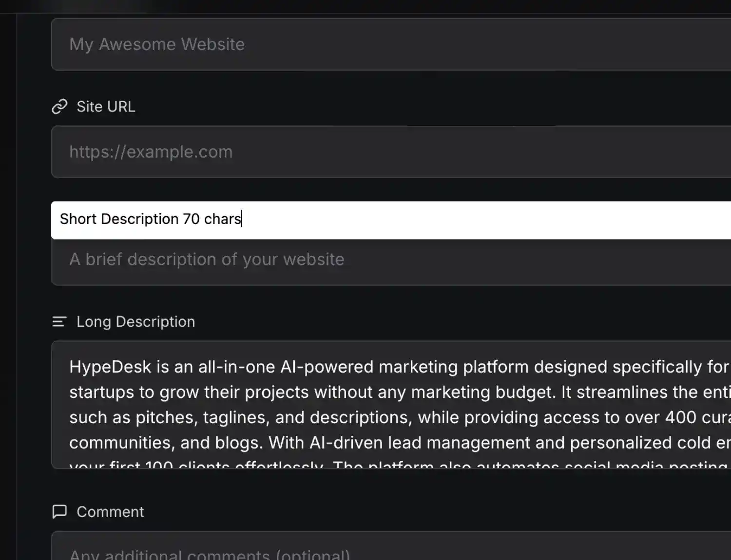
Task: Click the placeholder text https://example.com
Action: pos(151,151)
